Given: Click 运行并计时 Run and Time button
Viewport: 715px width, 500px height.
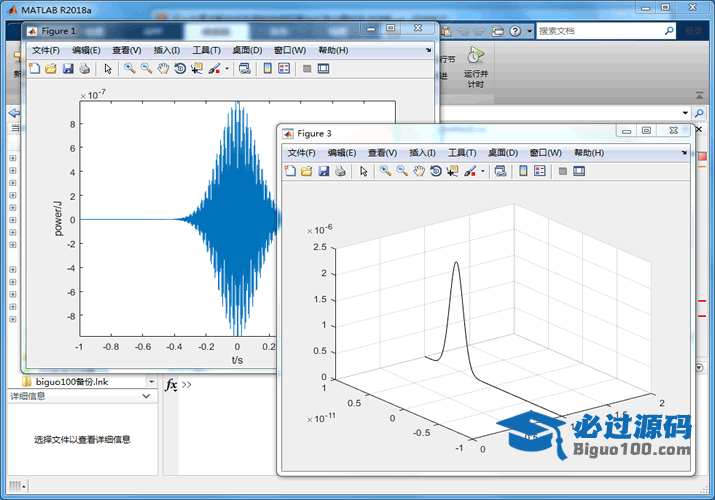Looking at the screenshot, I should [x=476, y=67].
